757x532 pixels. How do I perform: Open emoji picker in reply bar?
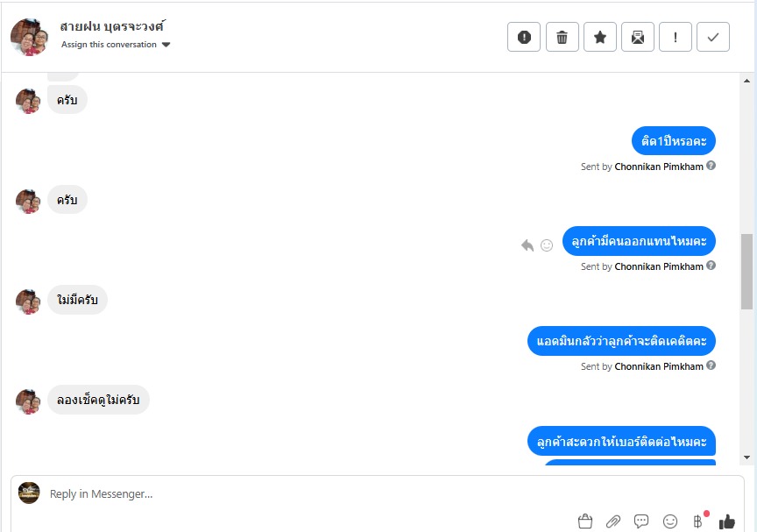point(670,521)
